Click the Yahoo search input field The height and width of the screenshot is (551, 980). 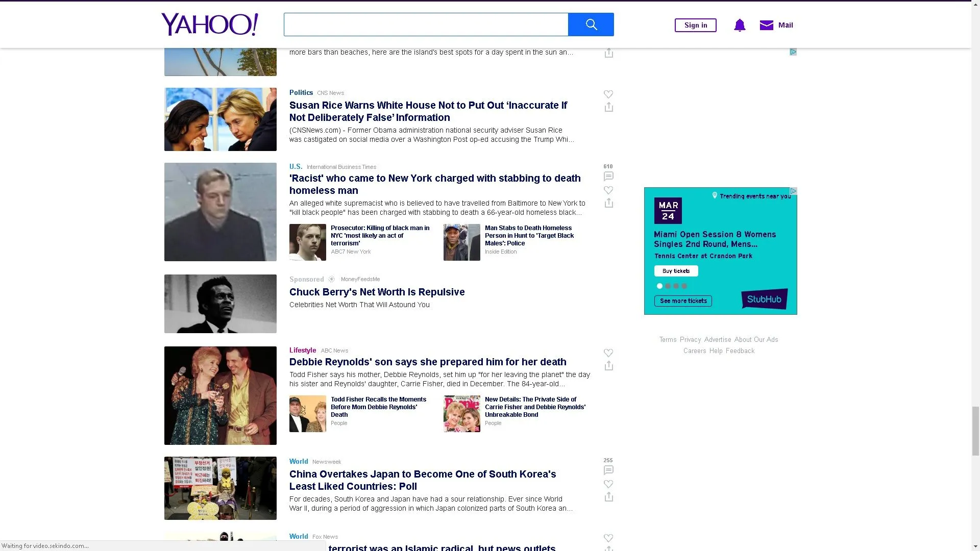click(426, 24)
